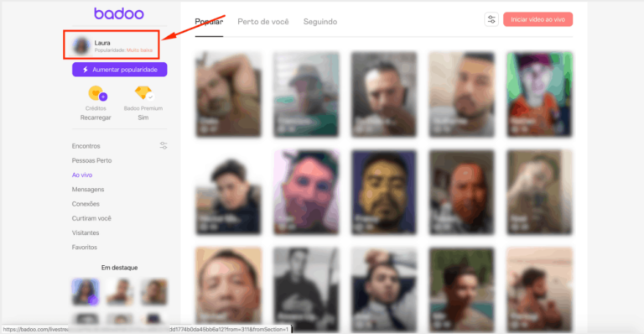Viewport: 644px width, 334px height.
Task: Open first Em destaque profile with purple border
Action: tap(86, 292)
